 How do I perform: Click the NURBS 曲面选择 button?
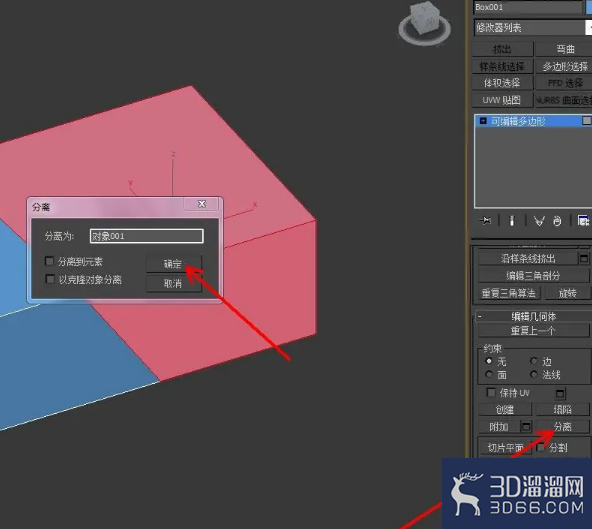click(x=564, y=100)
